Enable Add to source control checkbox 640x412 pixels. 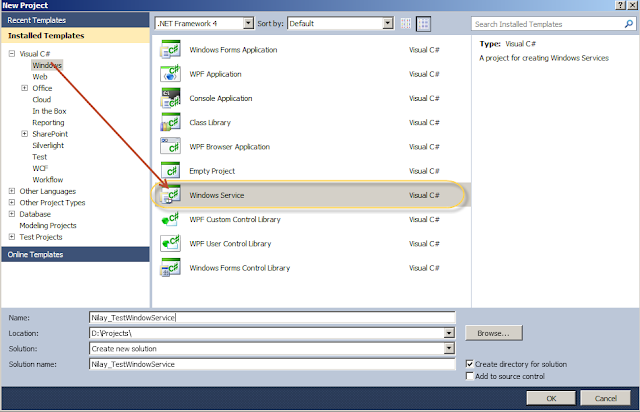(470, 376)
